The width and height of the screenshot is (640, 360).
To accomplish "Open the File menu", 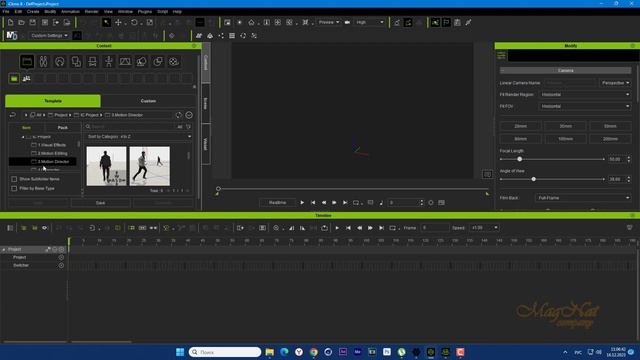I will [x=6, y=11].
